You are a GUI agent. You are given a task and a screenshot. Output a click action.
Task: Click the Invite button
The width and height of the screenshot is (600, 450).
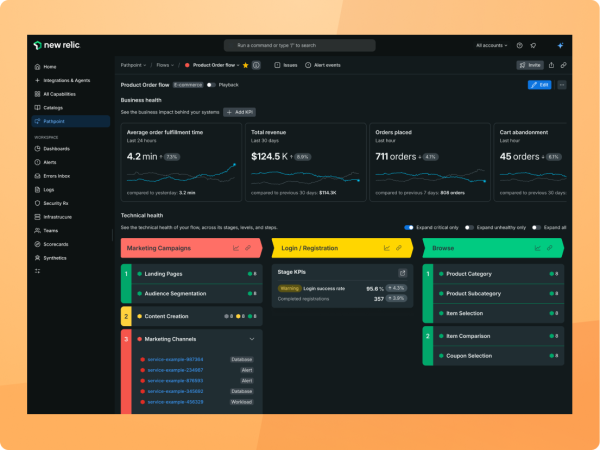point(530,65)
